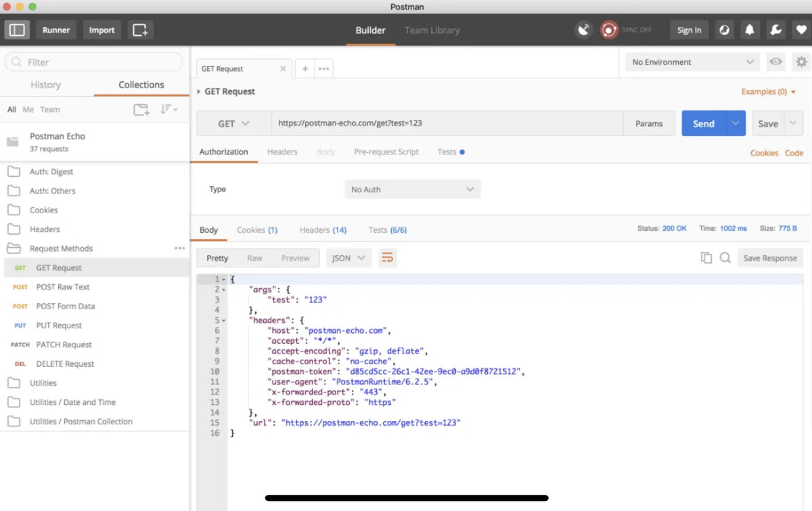The height and width of the screenshot is (511, 812).
Task: Open the request Headers tab
Action: tap(282, 152)
